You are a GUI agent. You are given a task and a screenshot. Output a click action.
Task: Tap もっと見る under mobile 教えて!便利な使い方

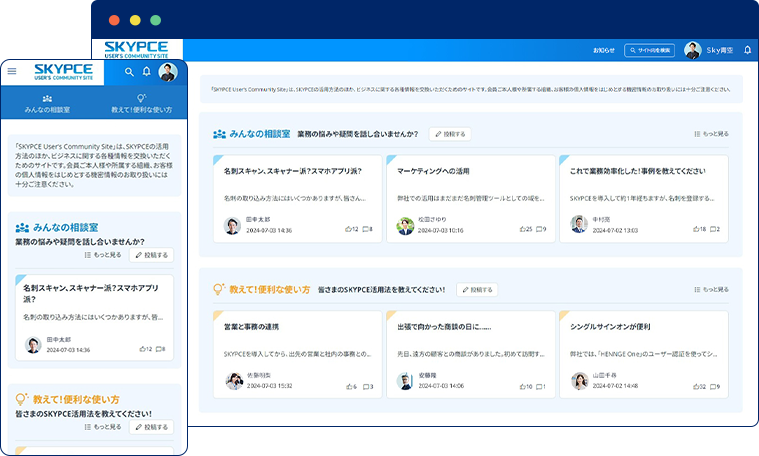[103, 427]
